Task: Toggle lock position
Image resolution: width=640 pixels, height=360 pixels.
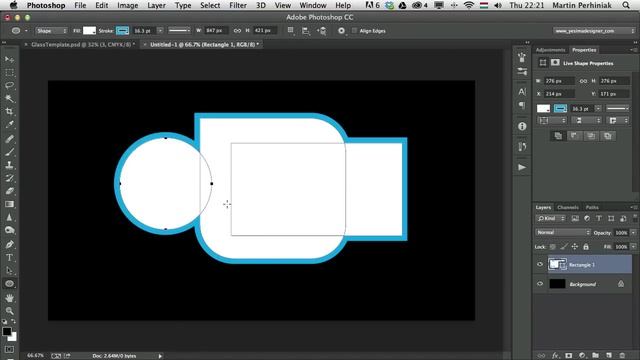Action: pyautogui.click(x=575, y=247)
